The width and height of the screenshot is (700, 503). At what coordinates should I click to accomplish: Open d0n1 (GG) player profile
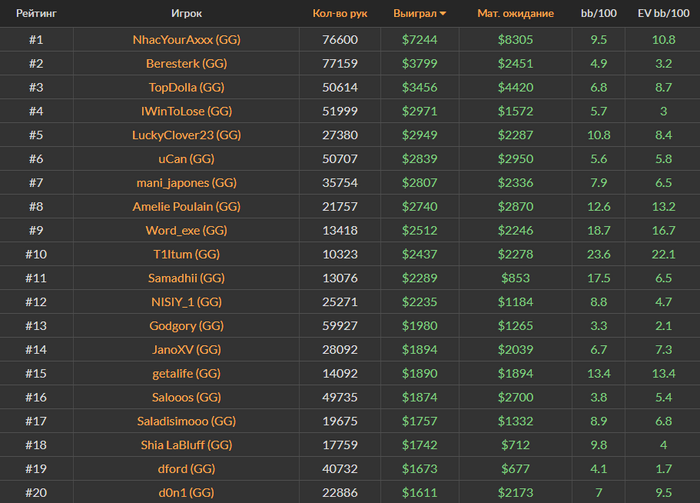click(186, 493)
